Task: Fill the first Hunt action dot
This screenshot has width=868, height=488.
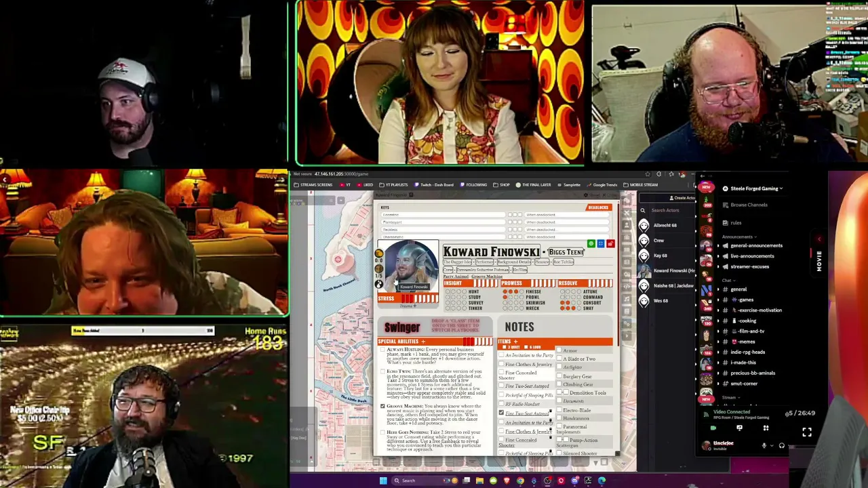Action: tap(449, 292)
